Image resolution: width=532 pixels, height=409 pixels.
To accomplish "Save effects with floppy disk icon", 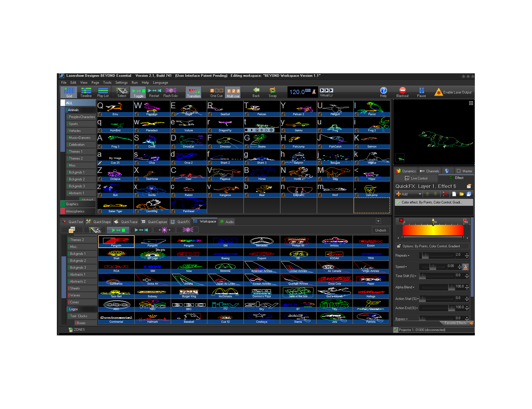I will point(469,194).
